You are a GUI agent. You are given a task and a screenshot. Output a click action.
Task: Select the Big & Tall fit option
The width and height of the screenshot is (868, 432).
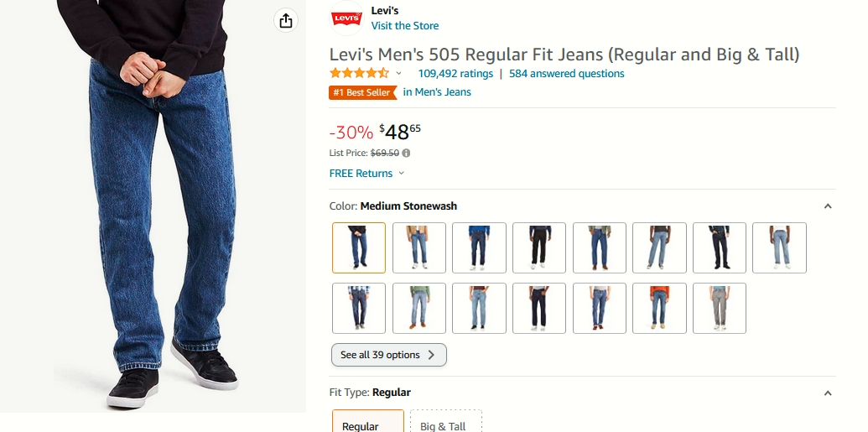pyautogui.click(x=446, y=421)
